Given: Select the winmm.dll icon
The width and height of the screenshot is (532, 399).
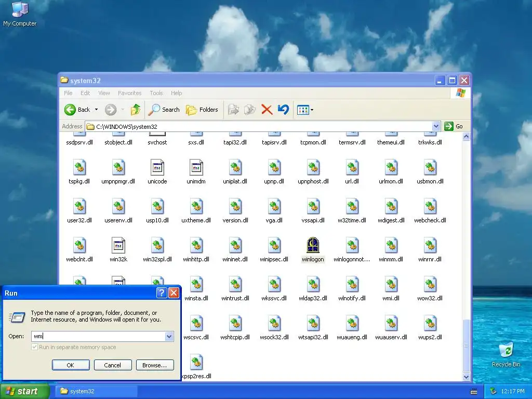Looking at the screenshot, I should 391,245.
